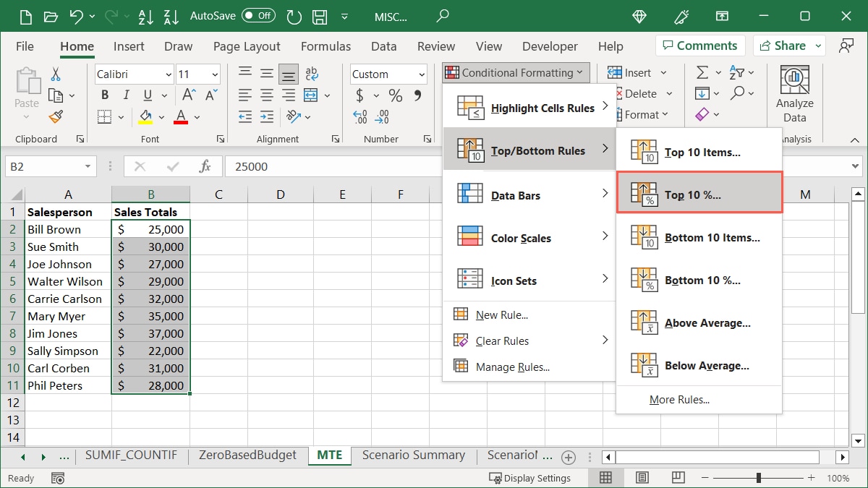Click the Percent Style button
The width and height of the screenshot is (868, 488).
point(395,95)
